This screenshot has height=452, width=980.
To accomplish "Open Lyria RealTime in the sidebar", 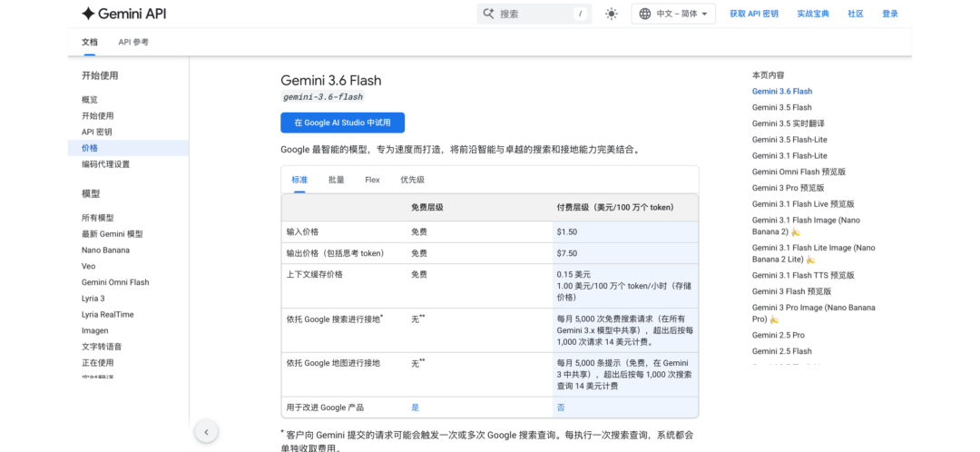I will click(x=107, y=314).
